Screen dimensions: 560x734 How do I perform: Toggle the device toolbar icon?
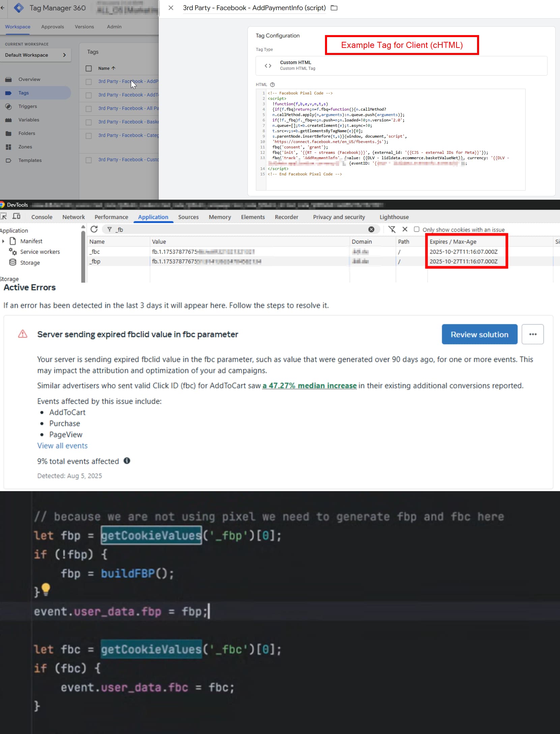coord(17,217)
